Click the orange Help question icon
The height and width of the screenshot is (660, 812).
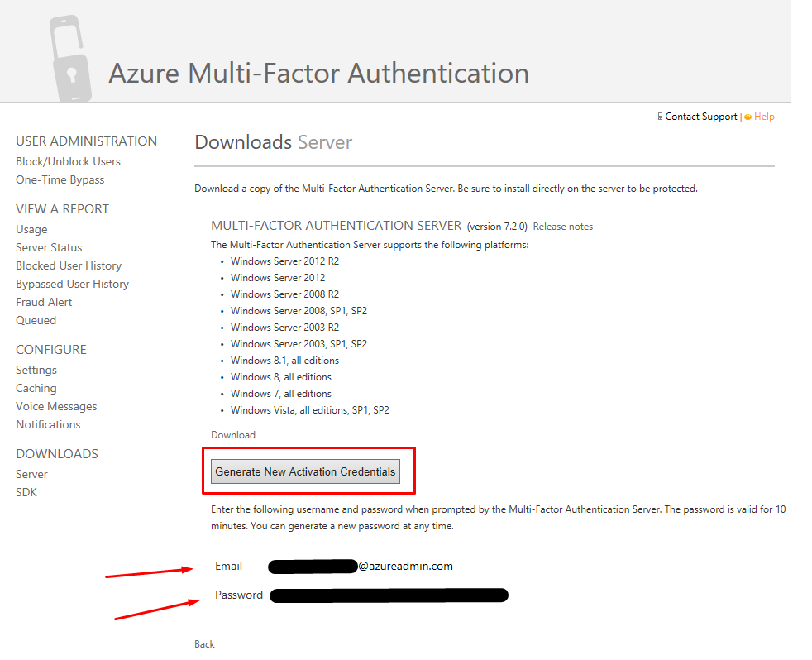[748, 117]
